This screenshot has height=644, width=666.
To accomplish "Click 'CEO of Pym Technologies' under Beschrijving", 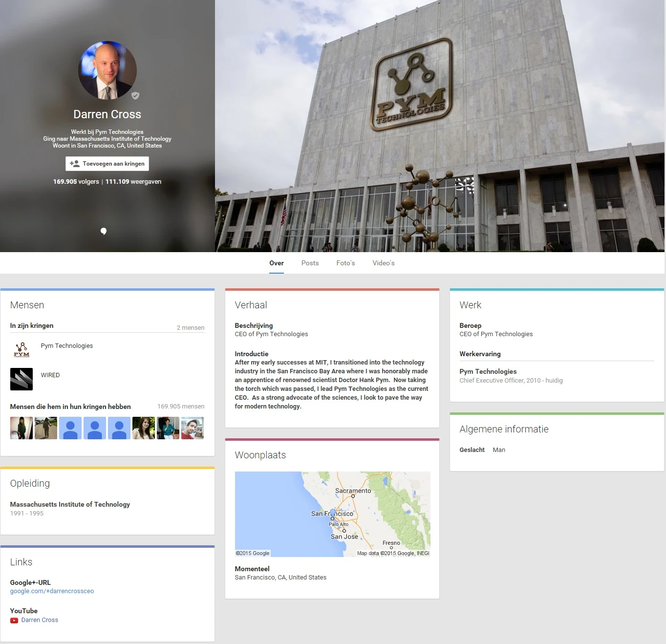I will coord(272,334).
